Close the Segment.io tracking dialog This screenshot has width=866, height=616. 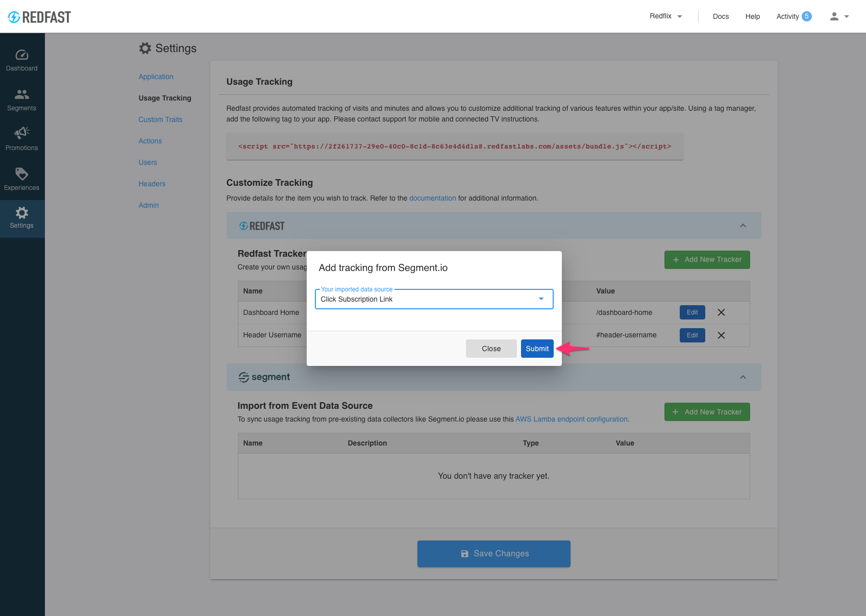(491, 349)
